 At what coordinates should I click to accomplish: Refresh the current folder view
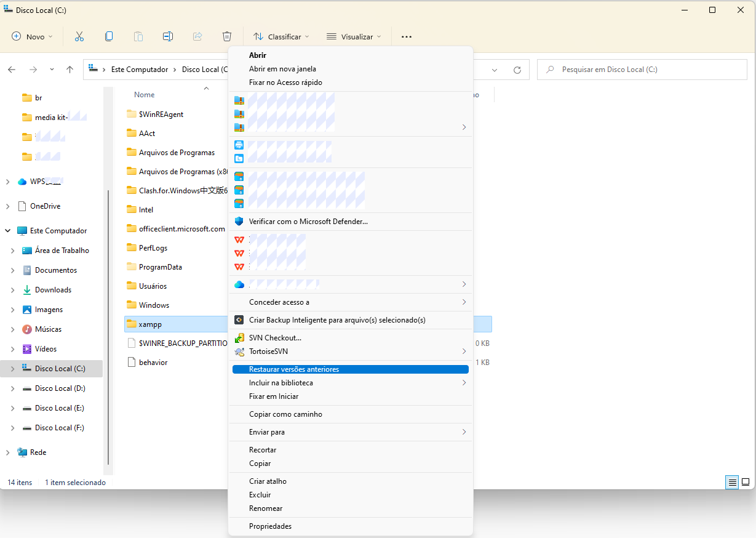pos(517,70)
